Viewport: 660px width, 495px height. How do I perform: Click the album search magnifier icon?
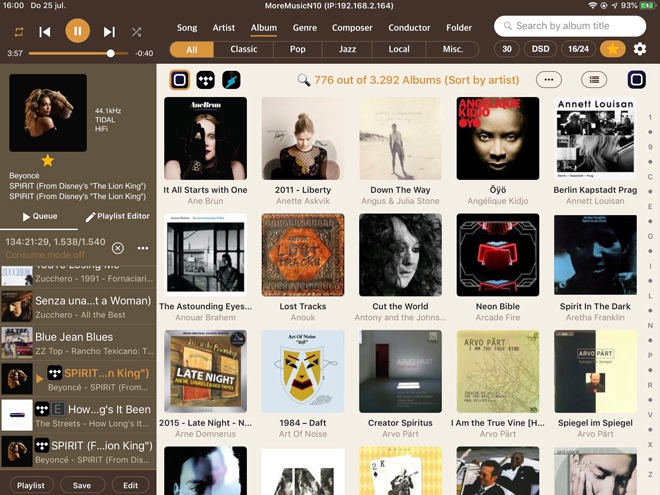click(303, 80)
